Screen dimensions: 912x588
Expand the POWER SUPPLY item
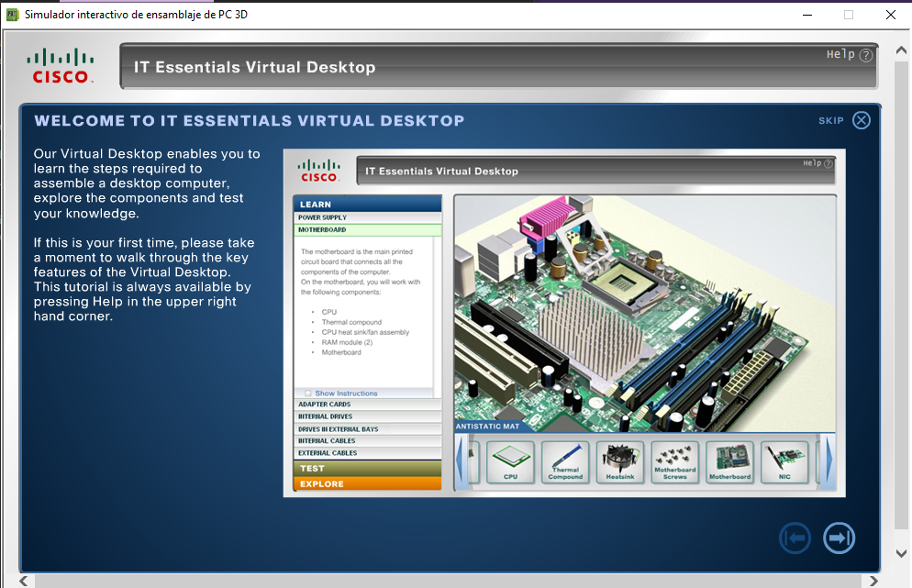click(368, 217)
